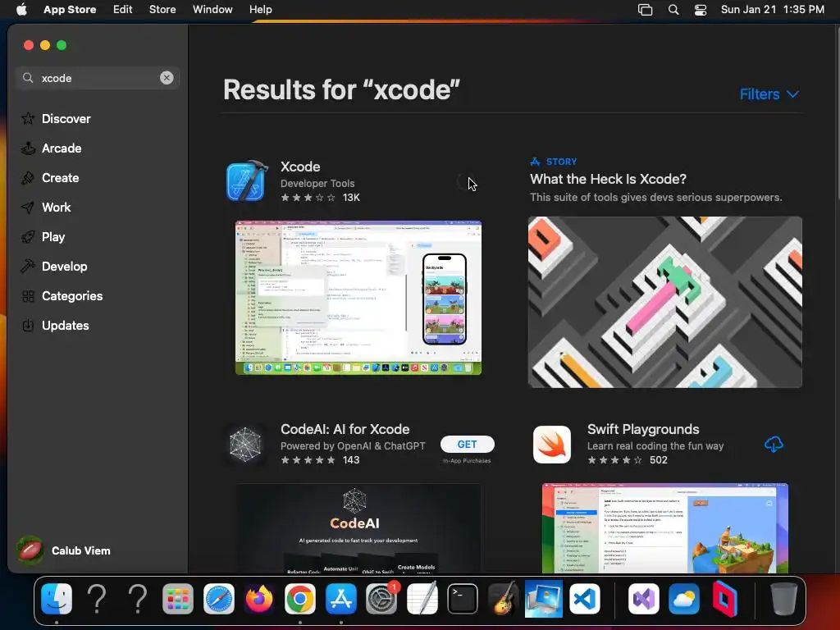
Task: Click App Store icon in the Dock
Action: pyautogui.click(x=340, y=598)
